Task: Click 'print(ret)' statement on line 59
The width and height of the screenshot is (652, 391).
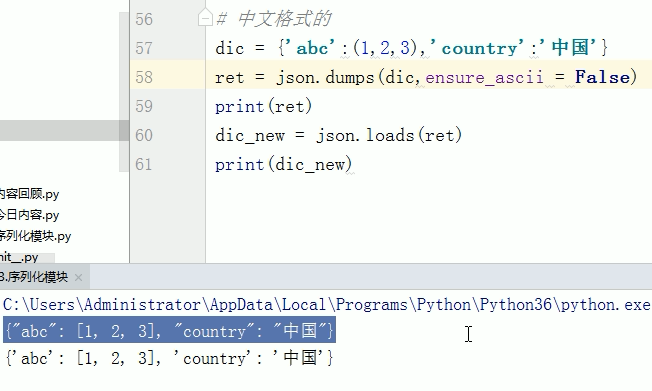Action: click(263, 106)
